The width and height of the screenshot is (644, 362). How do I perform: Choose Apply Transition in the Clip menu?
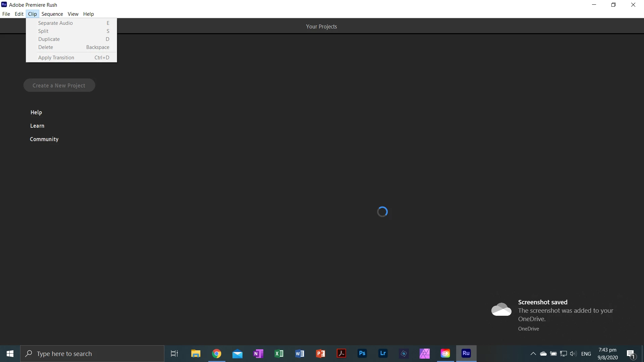pyautogui.click(x=56, y=57)
